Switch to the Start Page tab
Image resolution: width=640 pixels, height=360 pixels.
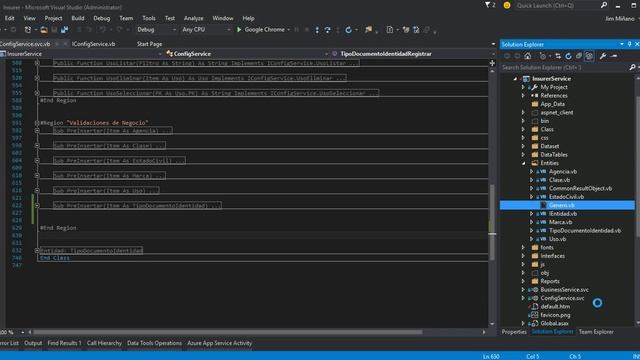pyautogui.click(x=149, y=44)
